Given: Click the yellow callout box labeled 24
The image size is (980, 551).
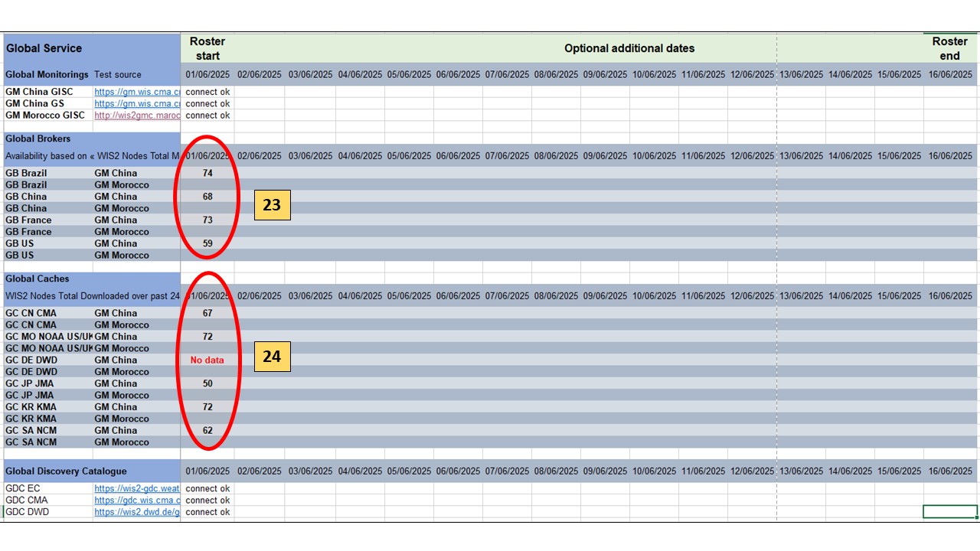Looking at the screenshot, I should click(x=272, y=357).
